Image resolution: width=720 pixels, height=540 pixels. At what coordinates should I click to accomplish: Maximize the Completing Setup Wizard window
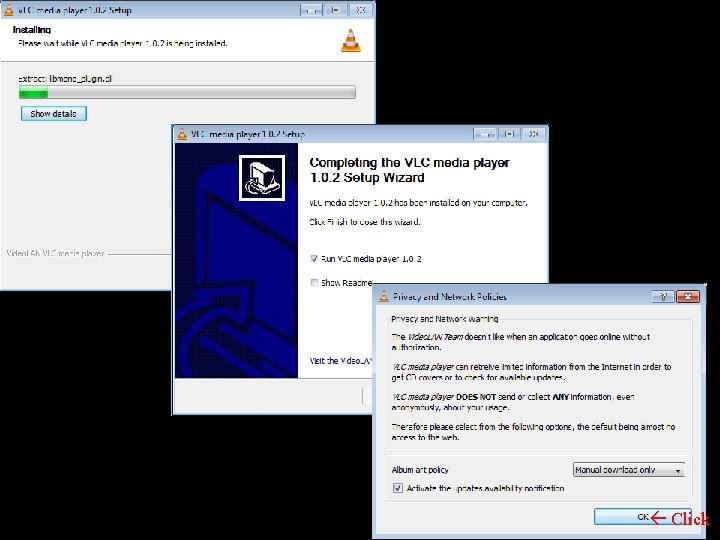(509, 134)
